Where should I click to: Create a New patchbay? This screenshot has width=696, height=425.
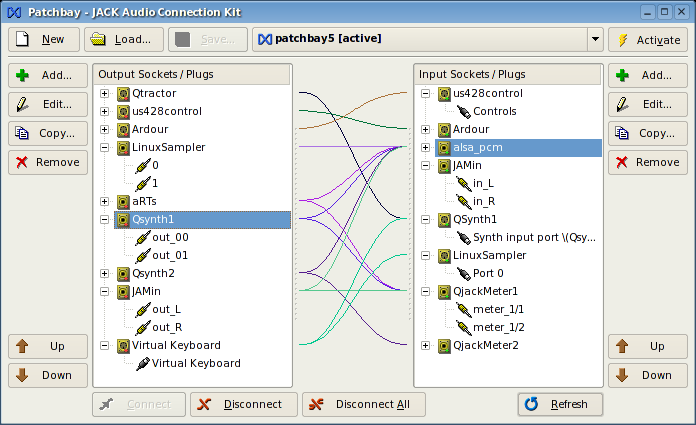point(44,40)
